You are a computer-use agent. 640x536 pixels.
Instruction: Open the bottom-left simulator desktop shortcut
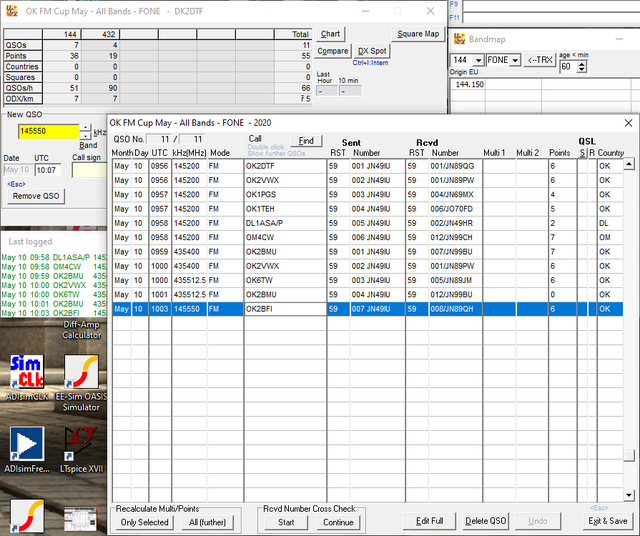(x=26, y=515)
